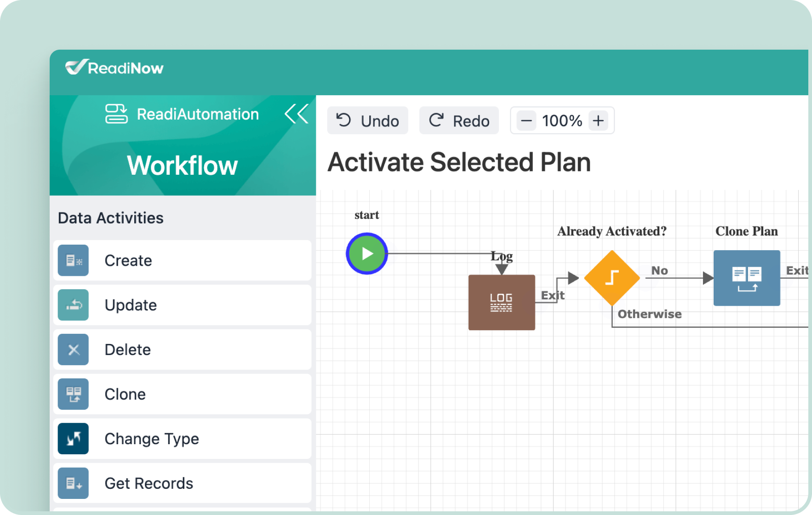Viewport: 812px width, 515px height.
Task: Select the Get Records activity label
Action: 149,483
